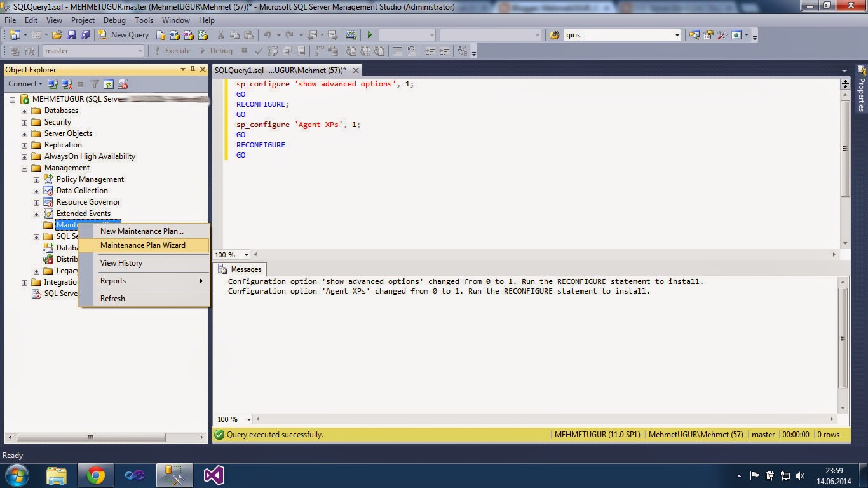Choose Maintenance Plan Wizard in context menu
868x488 pixels.
[x=144, y=245]
